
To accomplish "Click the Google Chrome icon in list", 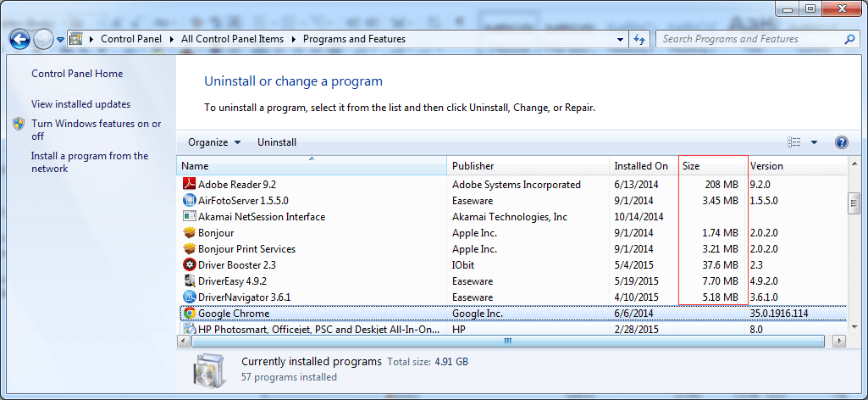I will click(x=190, y=314).
